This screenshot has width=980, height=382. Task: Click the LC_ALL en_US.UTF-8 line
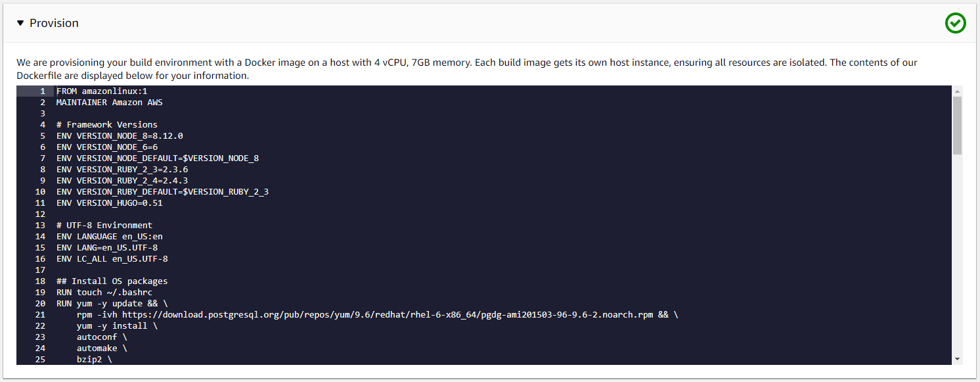point(112,259)
